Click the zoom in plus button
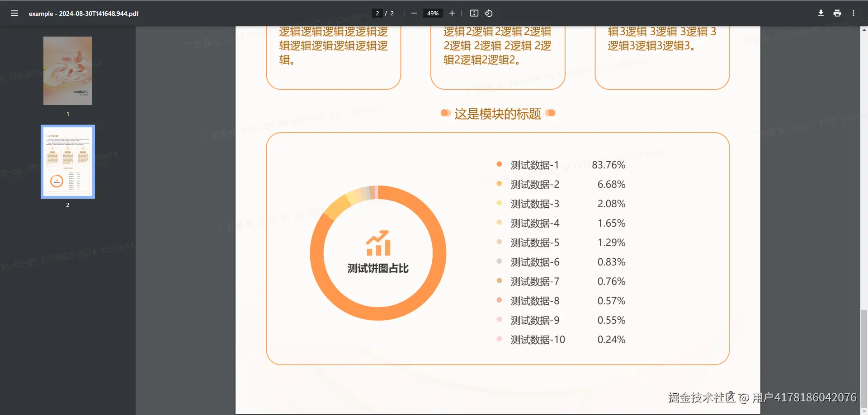The width and height of the screenshot is (868, 415). pos(452,13)
